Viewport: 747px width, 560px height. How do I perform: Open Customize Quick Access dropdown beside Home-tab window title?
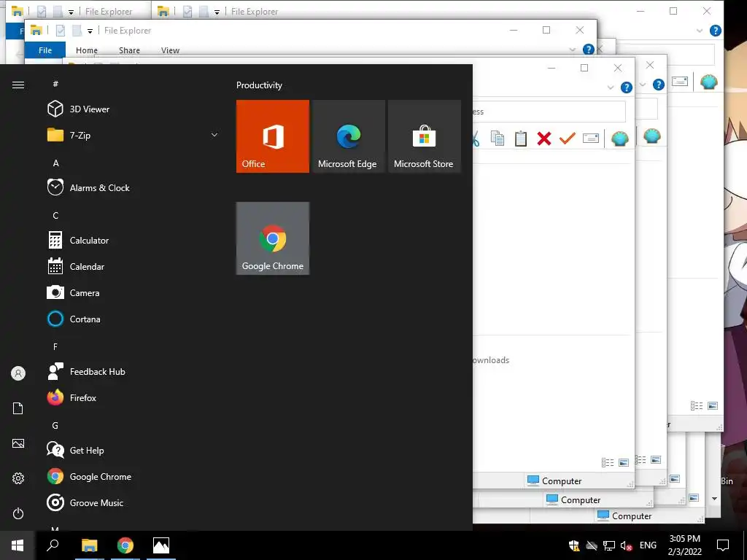tap(90, 31)
